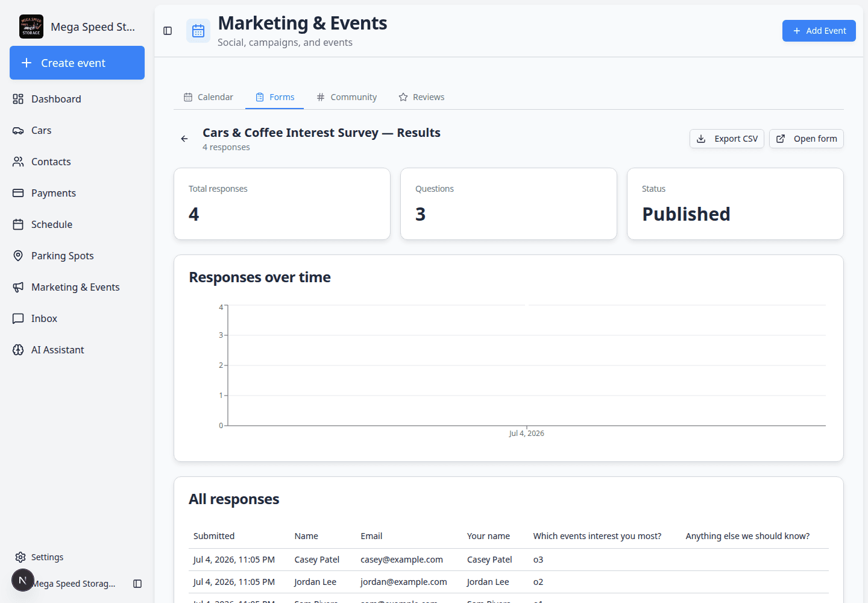The height and width of the screenshot is (603, 868).
Task: Click the Total responses card
Action: [282, 204]
